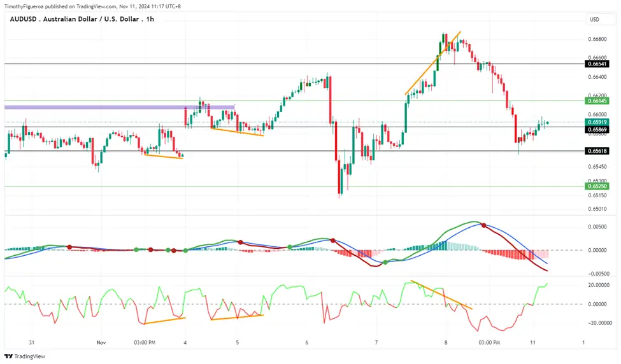Image resolution: width=621 pixels, height=364 pixels.
Task: Select the green 0.65919 current price label
Action: (597, 122)
